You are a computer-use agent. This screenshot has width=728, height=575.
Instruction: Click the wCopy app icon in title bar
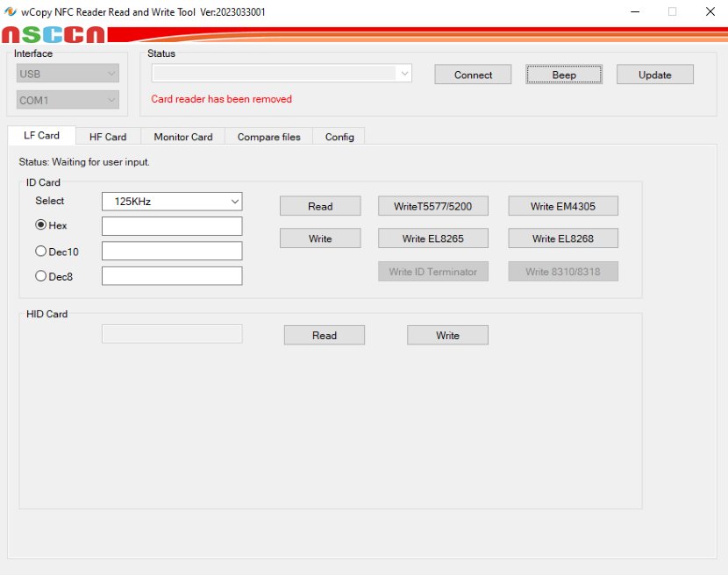(11, 12)
